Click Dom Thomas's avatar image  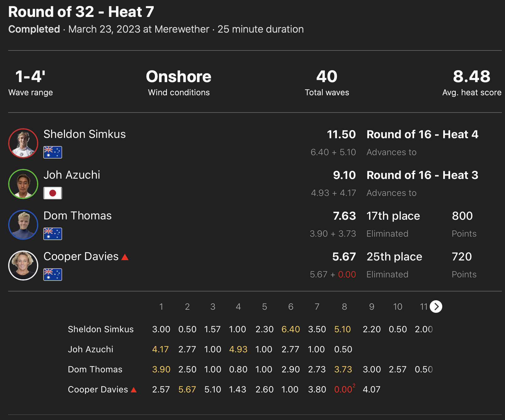pyautogui.click(x=23, y=225)
